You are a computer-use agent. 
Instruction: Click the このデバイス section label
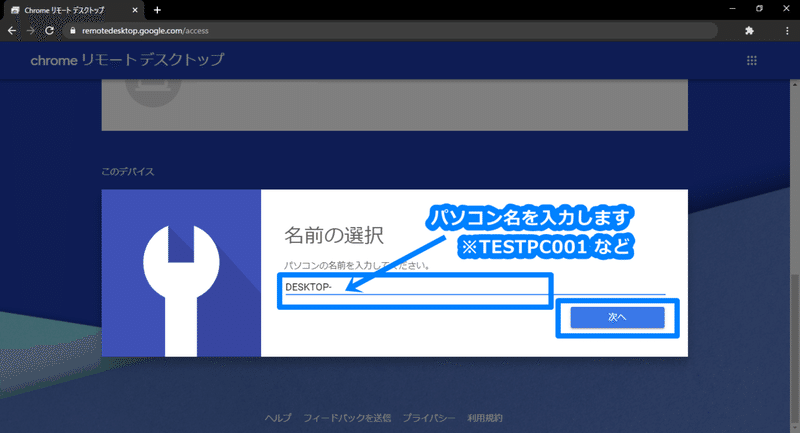pyautogui.click(x=128, y=172)
